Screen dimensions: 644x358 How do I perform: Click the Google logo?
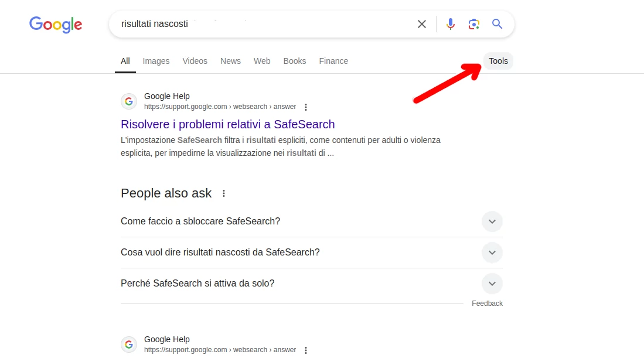coord(56,25)
